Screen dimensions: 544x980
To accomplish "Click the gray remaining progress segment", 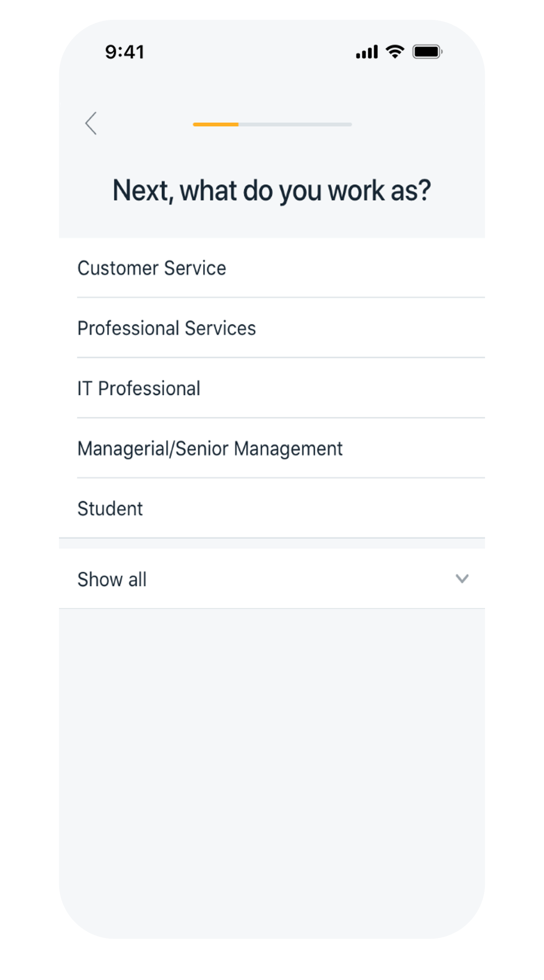I will coord(295,124).
